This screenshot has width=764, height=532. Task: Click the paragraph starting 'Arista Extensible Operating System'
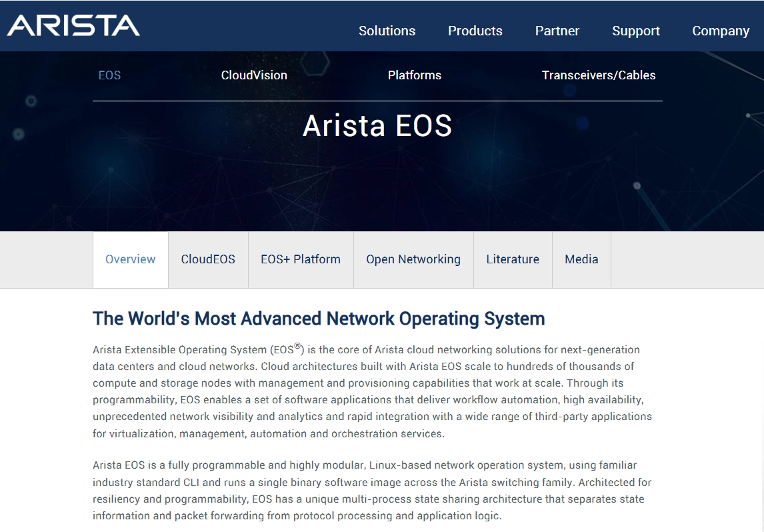tap(372, 391)
